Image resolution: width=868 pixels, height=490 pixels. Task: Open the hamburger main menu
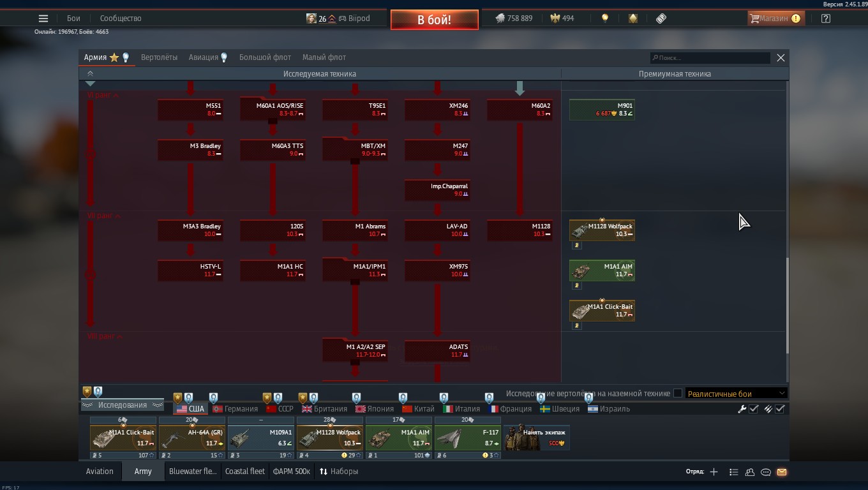tap(43, 19)
